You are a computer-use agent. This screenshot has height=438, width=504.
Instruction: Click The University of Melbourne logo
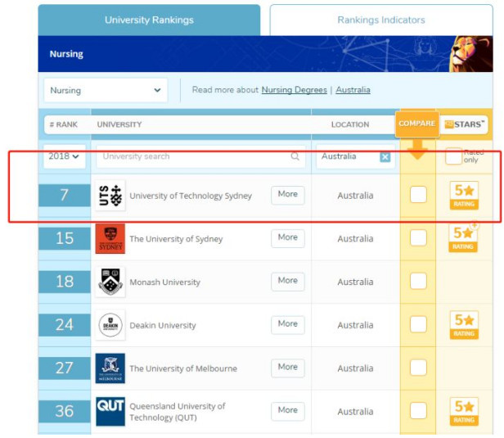(110, 368)
